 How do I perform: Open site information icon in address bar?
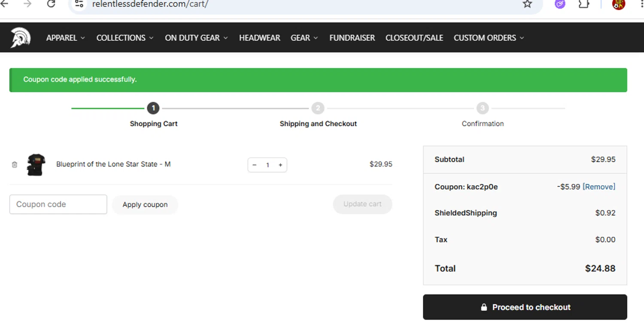coord(79,4)
